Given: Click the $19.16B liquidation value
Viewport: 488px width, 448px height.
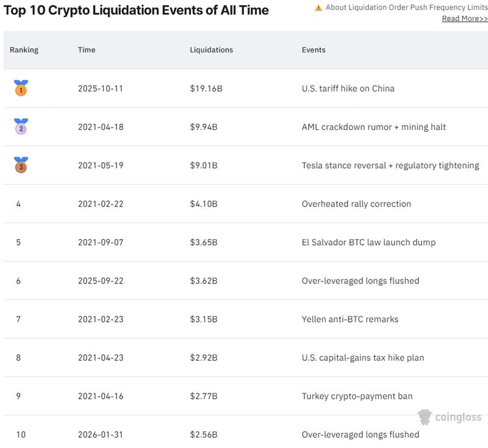Looking at the screenshot, I should coord(205,88).
